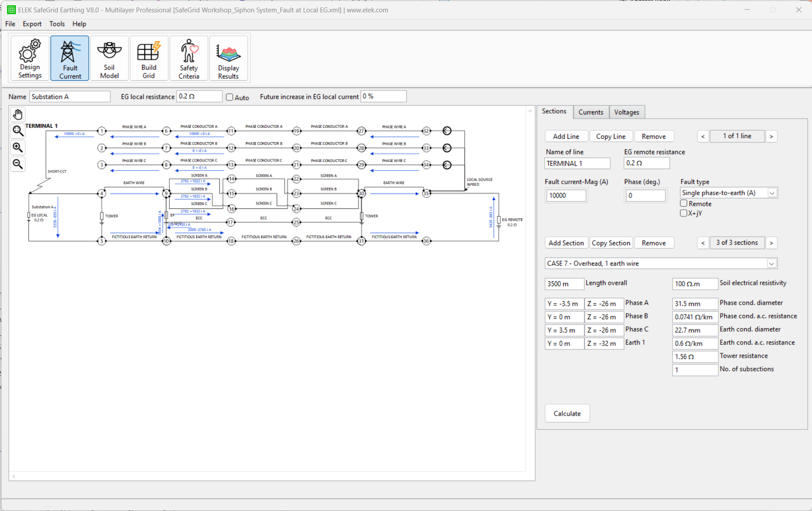Click Remove button next to Copy Line
The image size is (812, 511).
coord(654,136)
